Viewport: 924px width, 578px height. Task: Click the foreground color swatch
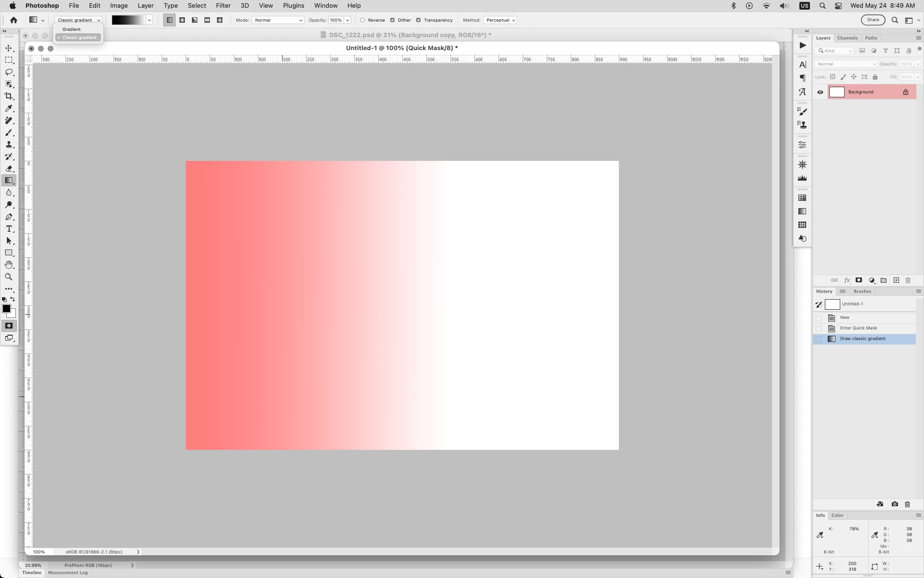[x=6, y=308]
